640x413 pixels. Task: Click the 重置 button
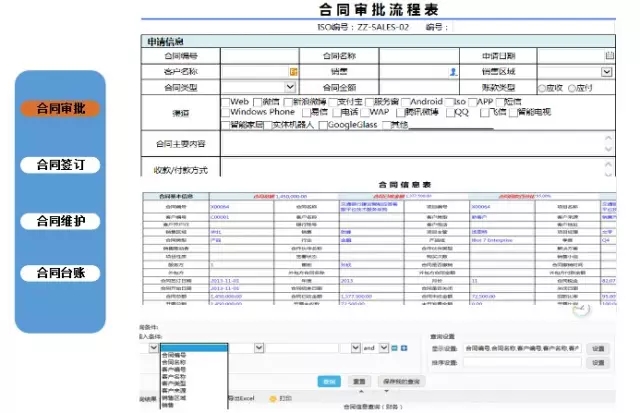pyautogui.click(x=359, y=382)
